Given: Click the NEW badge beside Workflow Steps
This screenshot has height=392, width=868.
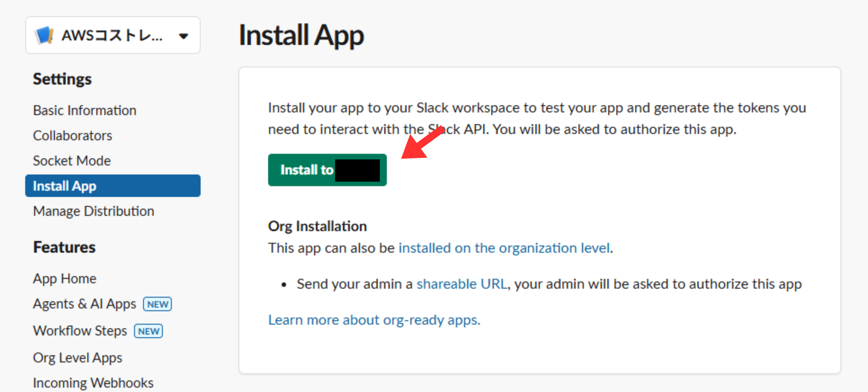Looking at the screenshot, I should [x=148, y=331].
